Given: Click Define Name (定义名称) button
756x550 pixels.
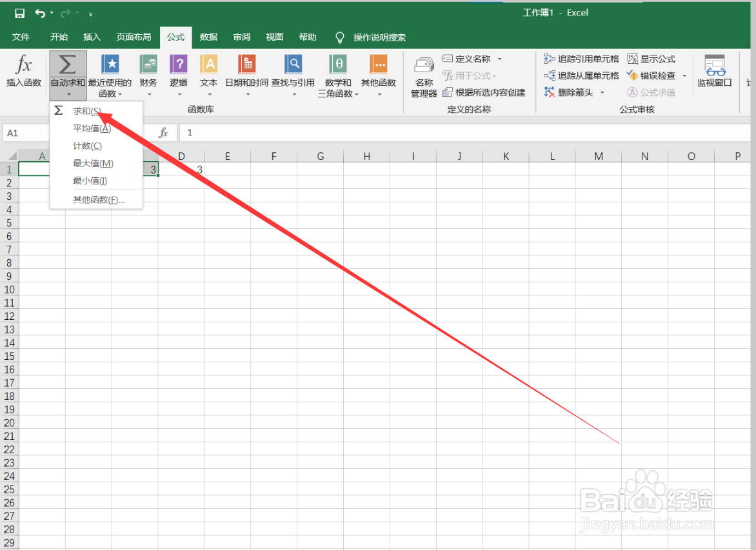Looking at the screenshot, I should click(466, 59).
